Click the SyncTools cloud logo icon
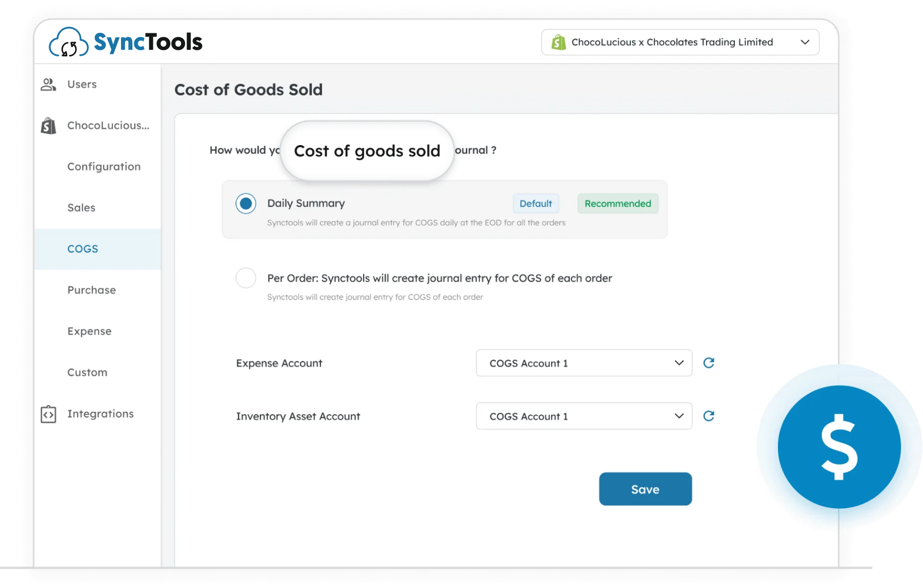The height and width of the screenshot is (588, 923). (x=69, y=43)
